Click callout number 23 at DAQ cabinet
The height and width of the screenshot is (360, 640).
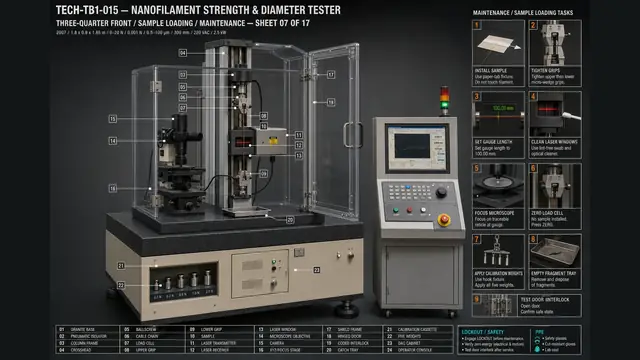tap(316, 270)
